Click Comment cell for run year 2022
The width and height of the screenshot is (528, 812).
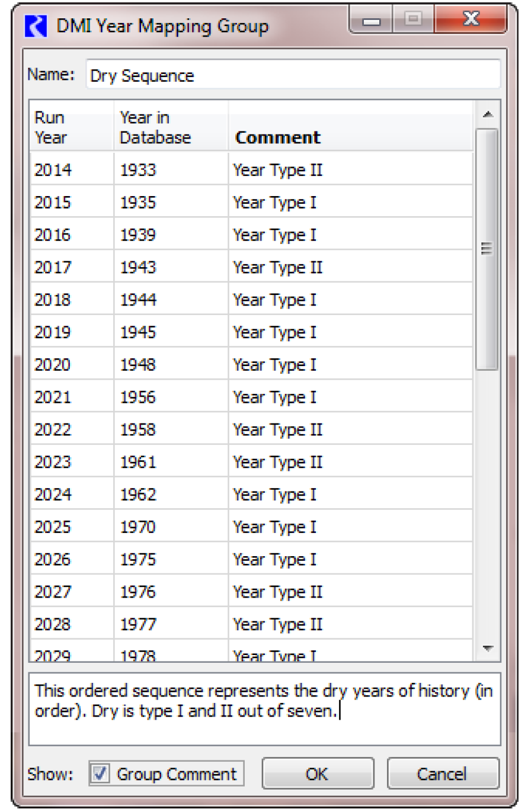pos(350,430)
